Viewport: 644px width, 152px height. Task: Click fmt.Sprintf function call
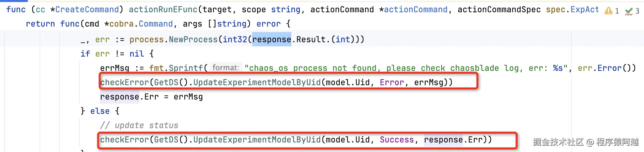tap(176, 68)
